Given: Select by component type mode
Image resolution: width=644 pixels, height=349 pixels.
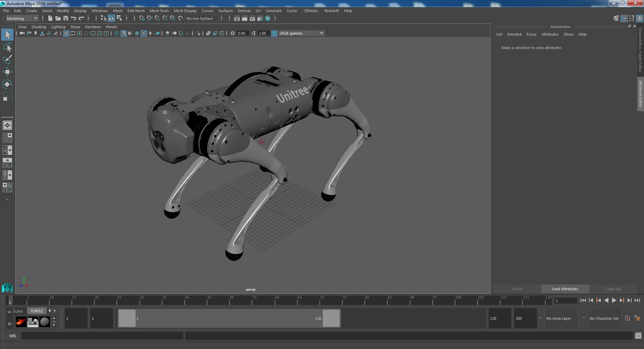Looking at the screenshot, I should pyautogui.click(x=119, y=18).
